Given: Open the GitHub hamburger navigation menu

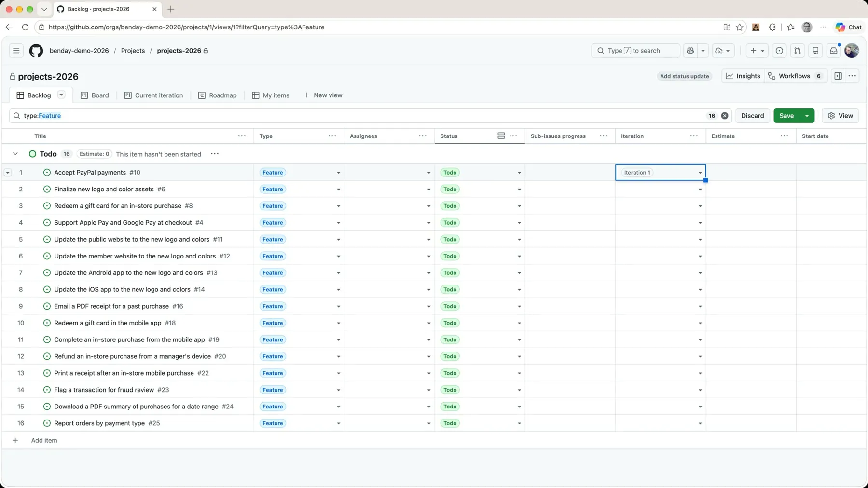Looking at the screenshot, I should tap(16, 51).
